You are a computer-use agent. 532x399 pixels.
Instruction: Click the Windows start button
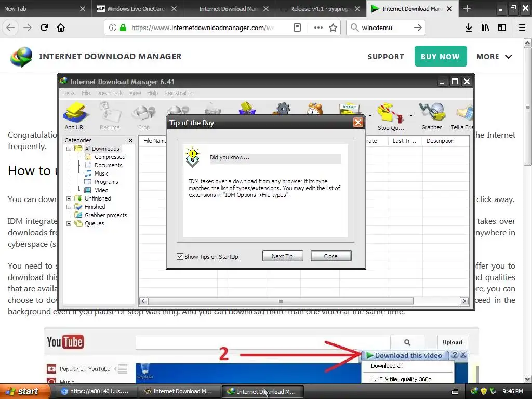coord(24,391)
